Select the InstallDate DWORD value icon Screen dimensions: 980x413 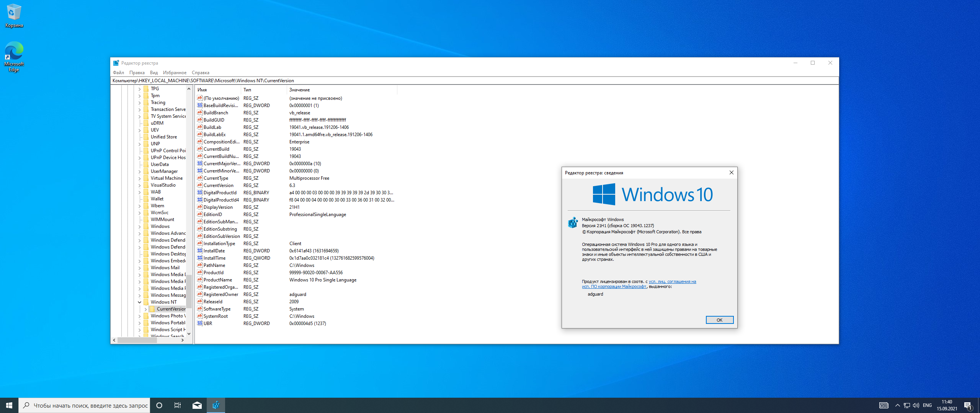(199, 250)
